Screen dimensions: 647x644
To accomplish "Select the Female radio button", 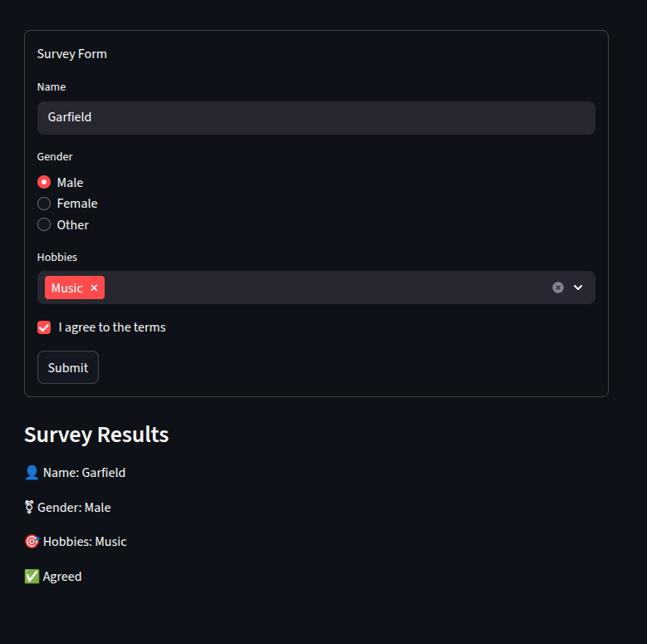I will point(44,204).
